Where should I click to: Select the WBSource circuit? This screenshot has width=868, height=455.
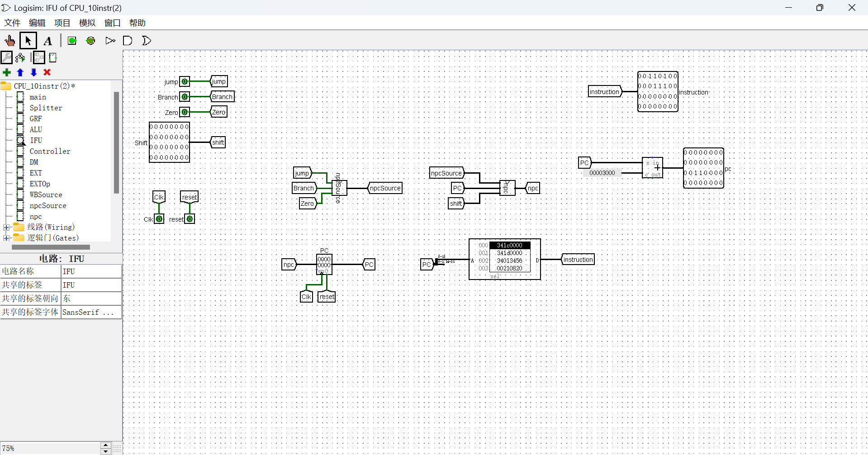click(46, 195)
